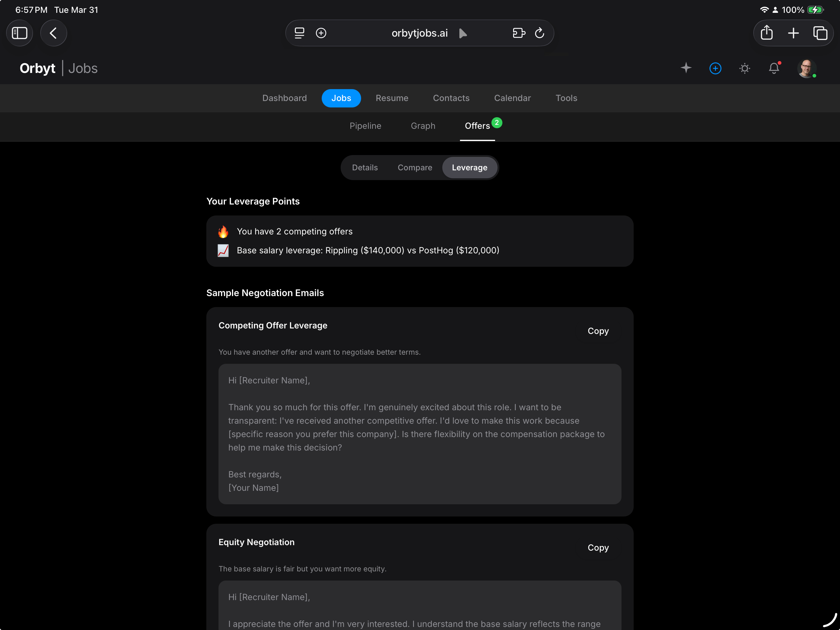Screen dimensions: 840x630
Task: Open notifications via the bell icon
Action: pos(774,68)
